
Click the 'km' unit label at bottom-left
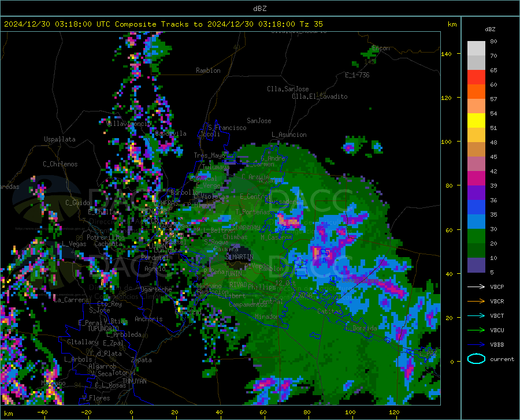pyautogui.click(x=8, y=414)
